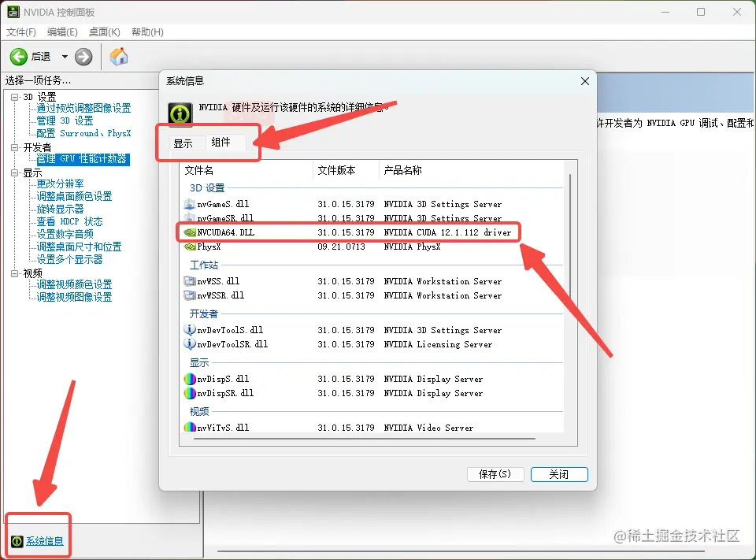756x560 pixels.
Task: Click the PhysX file icon
Action: click(190, 247)
